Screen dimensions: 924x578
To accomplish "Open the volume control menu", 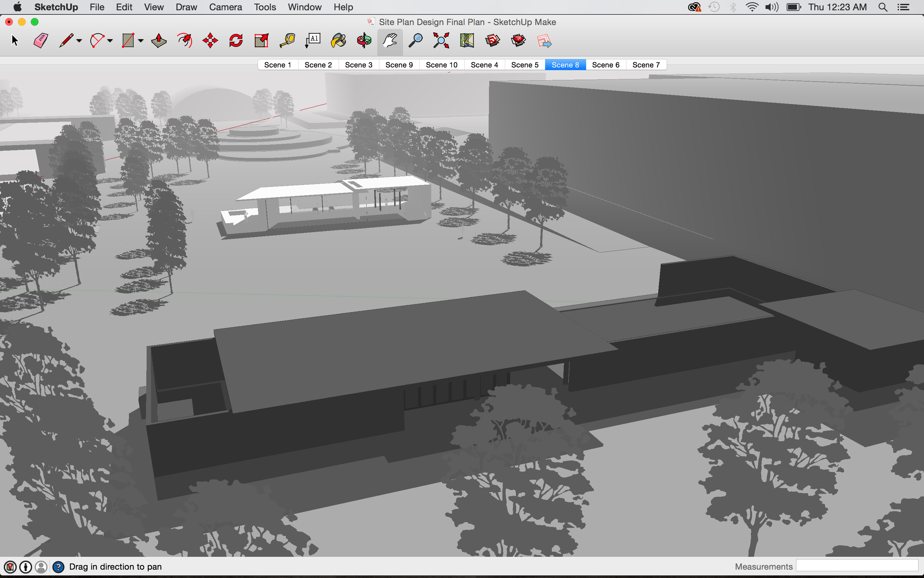I will 772,7.
